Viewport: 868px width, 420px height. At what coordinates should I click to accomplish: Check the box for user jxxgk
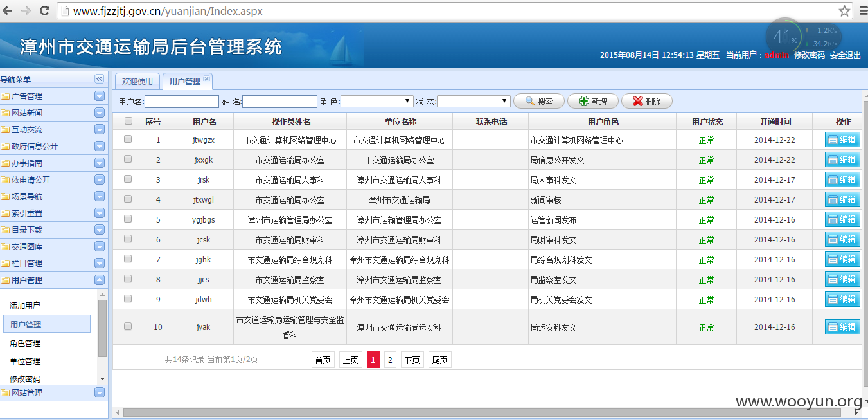click(x=128, y=159)
